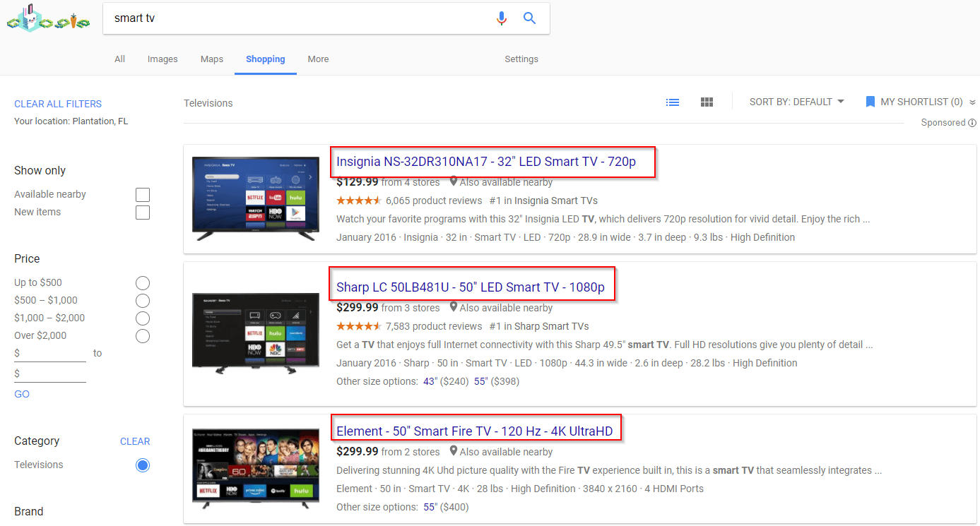Viewport: 980px width, 526px height.
Task: Select the Up to $500 price option
Action: point(142,282)
